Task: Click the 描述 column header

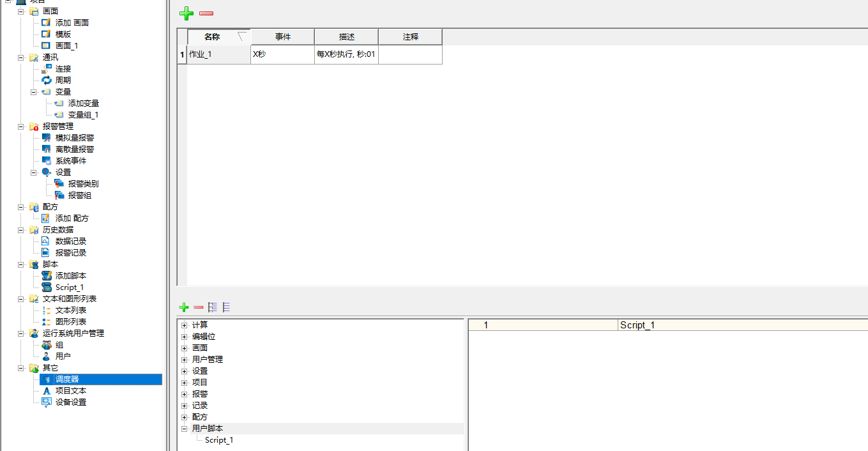Action: pyautogui.click(x=346, y=36)
